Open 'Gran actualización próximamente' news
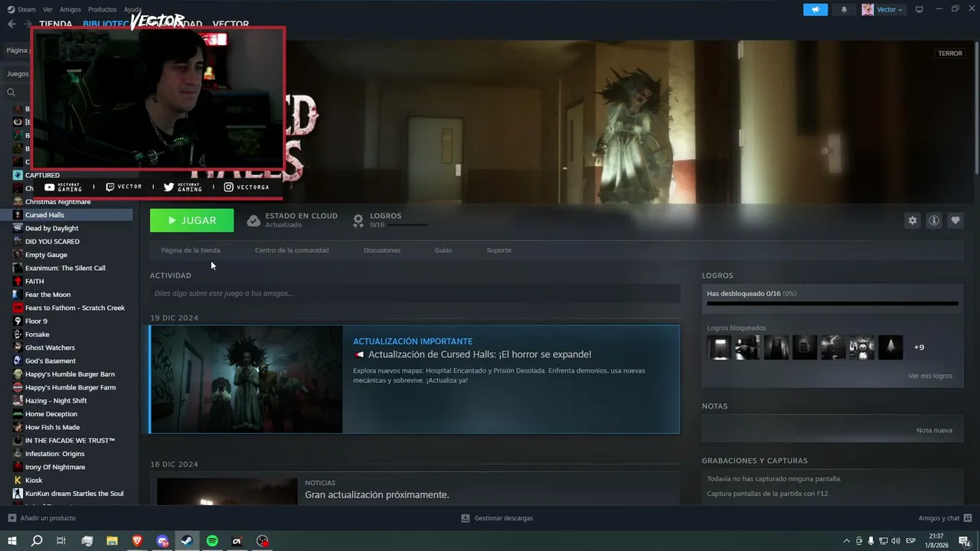This screenshot has width=980, height=551. [x=377, y=495]
